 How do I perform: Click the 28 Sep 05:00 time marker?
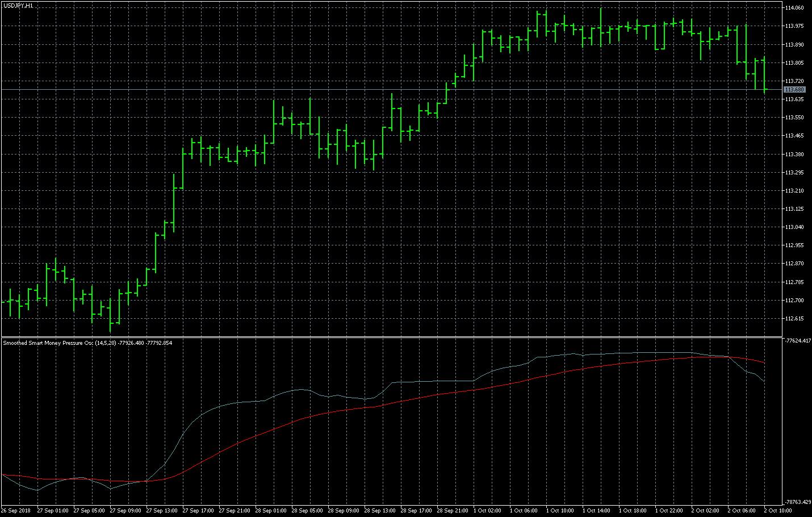(x=307, y=511)
